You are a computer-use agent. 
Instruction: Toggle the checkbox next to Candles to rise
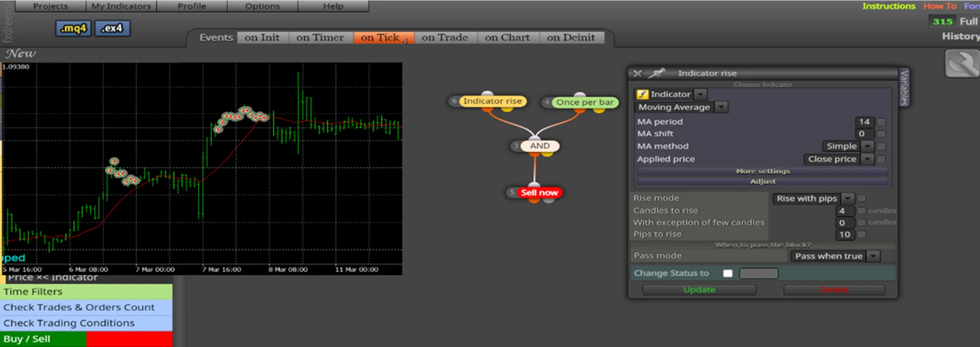tap(861, 210)
